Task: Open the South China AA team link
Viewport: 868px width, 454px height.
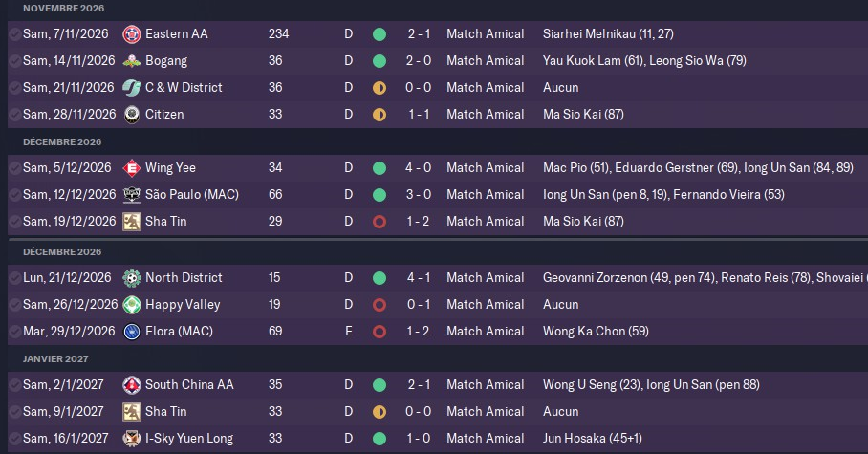Action: tap(189, 385)
